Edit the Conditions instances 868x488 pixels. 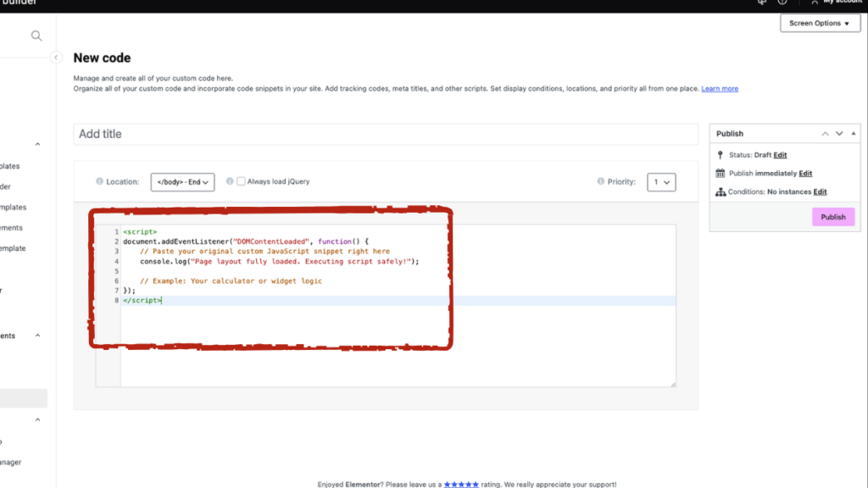820,192
